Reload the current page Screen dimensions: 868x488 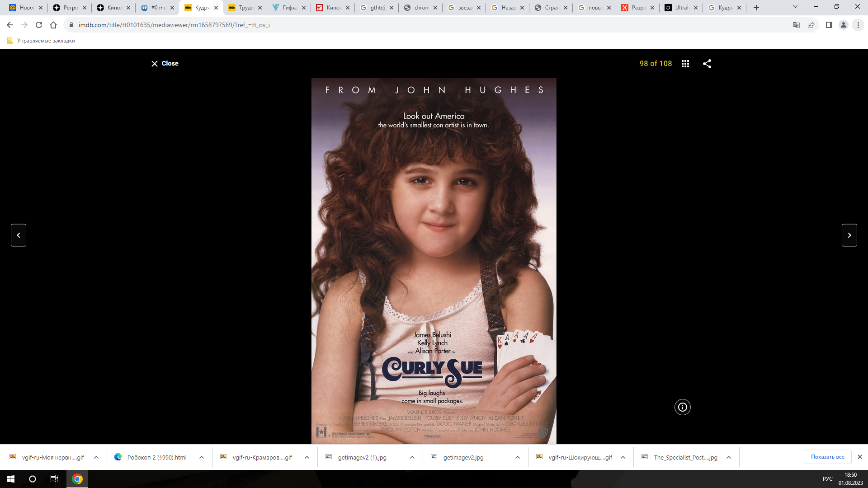coord(39,25)
